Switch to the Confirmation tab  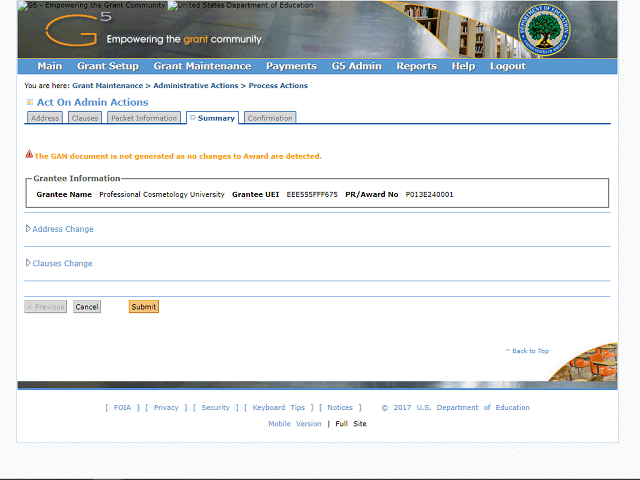tap(270, 118)
